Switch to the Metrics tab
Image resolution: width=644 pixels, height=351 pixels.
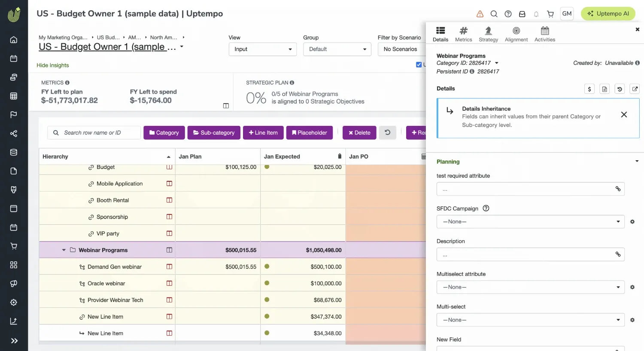coord(463,34)
